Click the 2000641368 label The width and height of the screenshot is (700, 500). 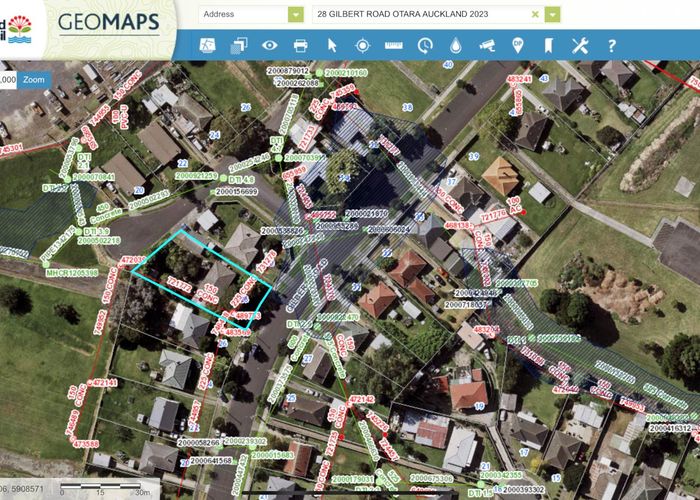tap(211, 460)
